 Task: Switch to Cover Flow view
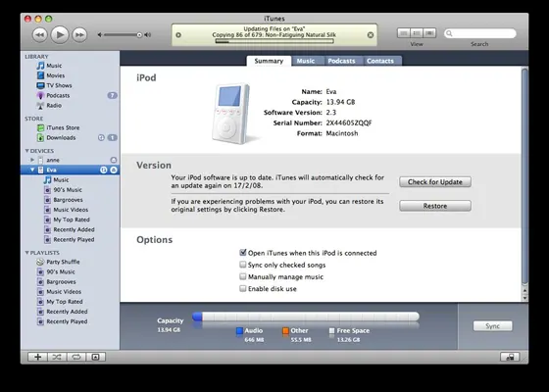[x=429, y=33]
